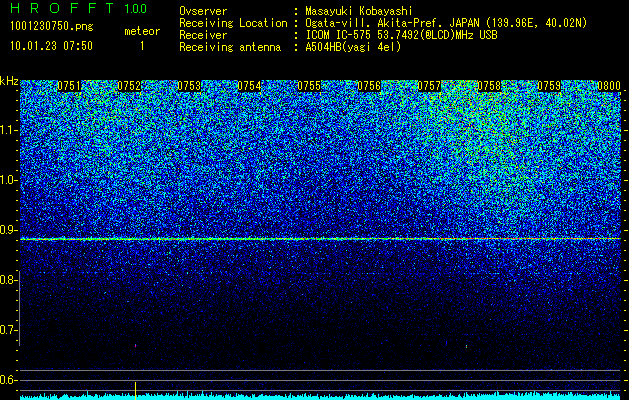
Task: Click the 0758 time marker
Action: (489, 86)
